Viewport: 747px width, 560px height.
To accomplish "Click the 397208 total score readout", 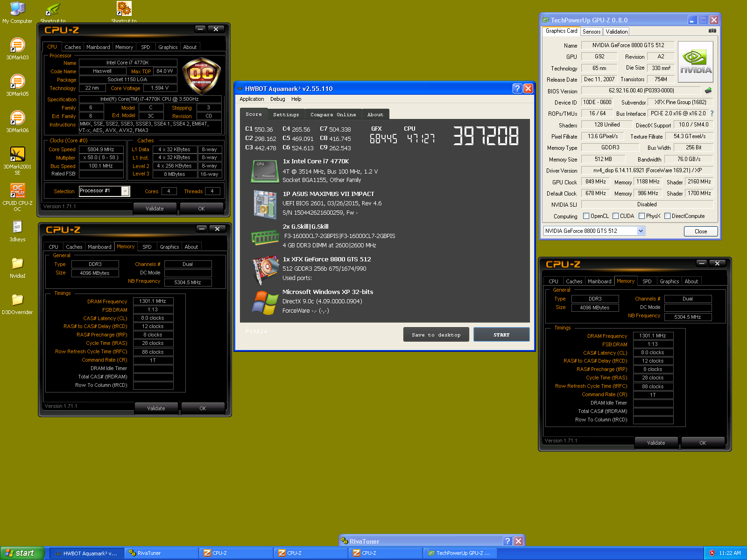I will point(486,136).
